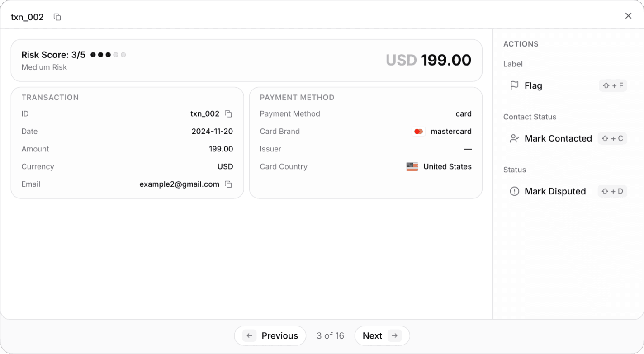
Task: Copy the email example2@gmail.com
Action: click(228, 184)
